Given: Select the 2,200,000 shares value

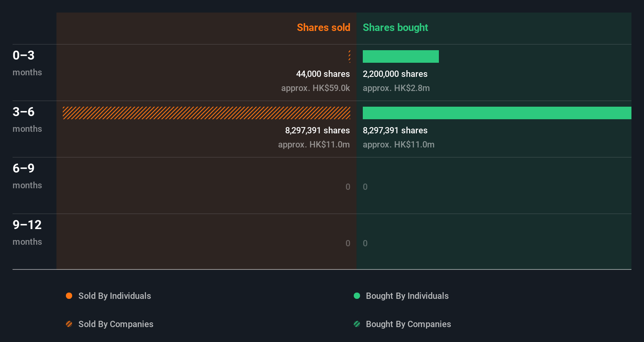Looking at the screenshot, I should click(395, 74).
